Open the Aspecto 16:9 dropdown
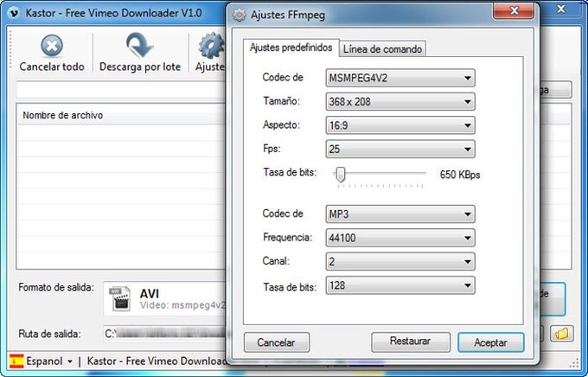The height and width of the screenshot is (377, 588). coord(400,125)
